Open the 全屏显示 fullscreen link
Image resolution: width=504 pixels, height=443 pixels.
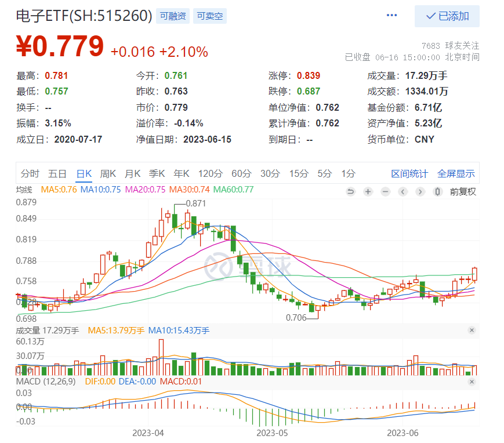click(456, 174)
